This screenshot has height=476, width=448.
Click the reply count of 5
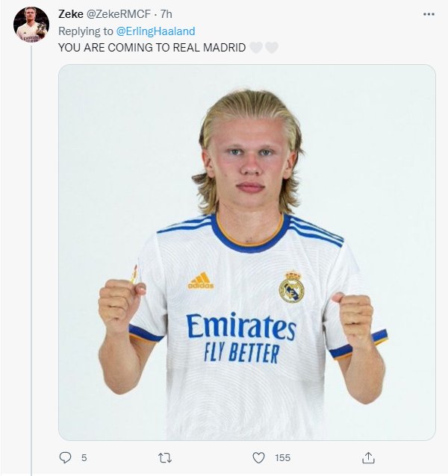tap(84, 457)
